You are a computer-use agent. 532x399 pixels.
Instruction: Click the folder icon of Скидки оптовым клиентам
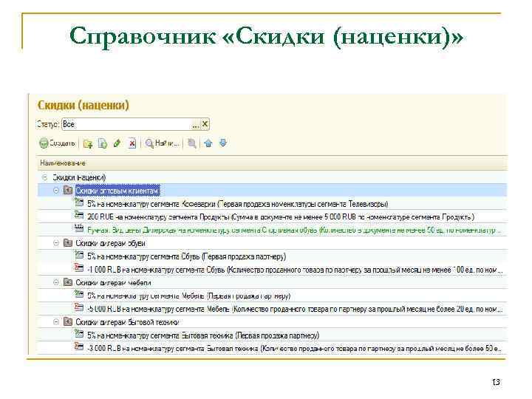[68, 190]
